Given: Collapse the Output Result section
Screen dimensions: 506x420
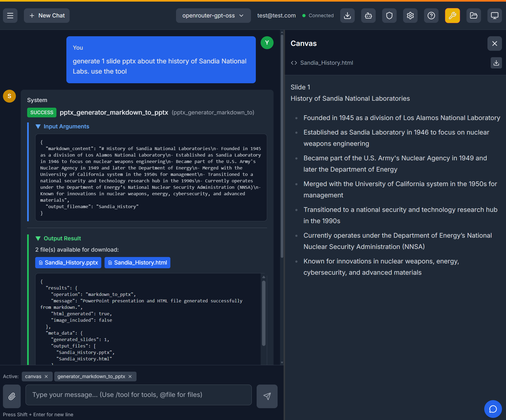Looking at the screenshot, I should [58, 238].
